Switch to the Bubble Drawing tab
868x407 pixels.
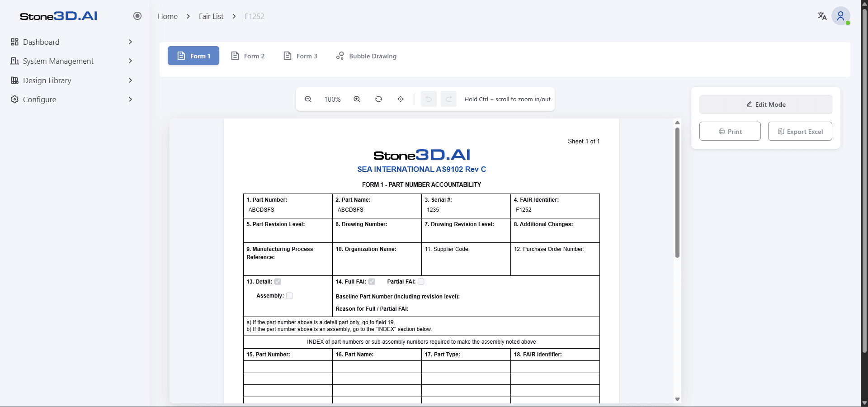pos(366,56)
